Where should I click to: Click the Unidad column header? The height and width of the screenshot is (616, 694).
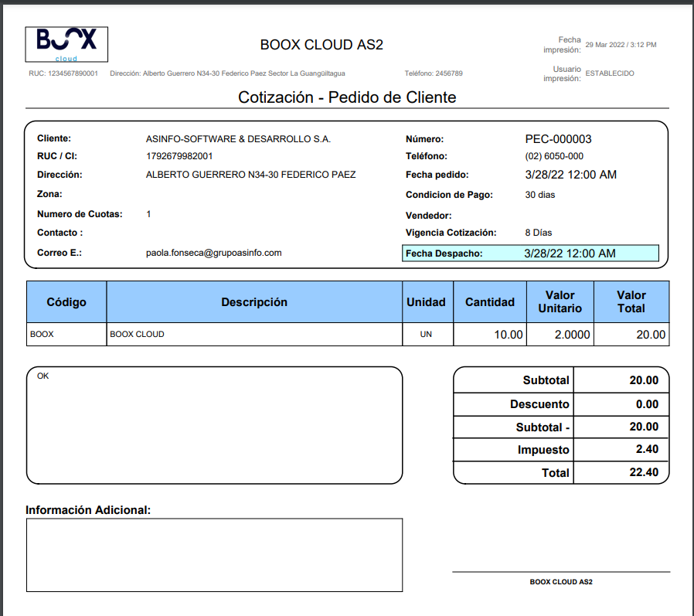point(427,301)
